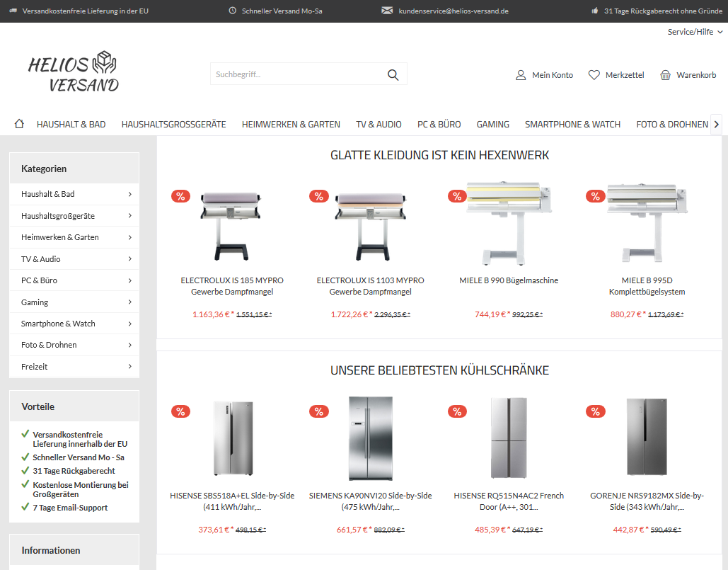Open HAUSHALT & BAD top menu
Viewport: 728px width, 570px height.
click(x=71, y=125)
